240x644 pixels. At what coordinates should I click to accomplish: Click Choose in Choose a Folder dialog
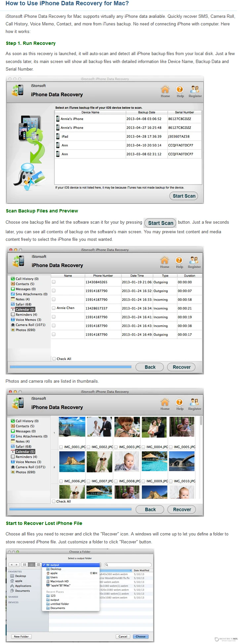[140, 636]
